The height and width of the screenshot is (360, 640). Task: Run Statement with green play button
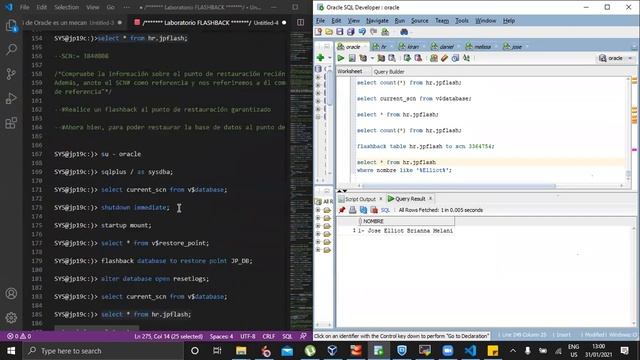pos(340,58)
